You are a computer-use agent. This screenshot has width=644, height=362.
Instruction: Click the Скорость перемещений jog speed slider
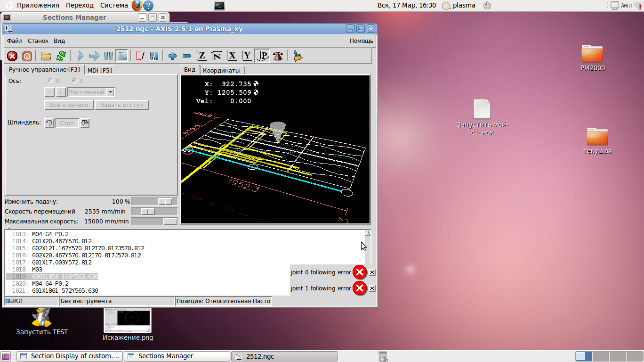coord(154,211)
